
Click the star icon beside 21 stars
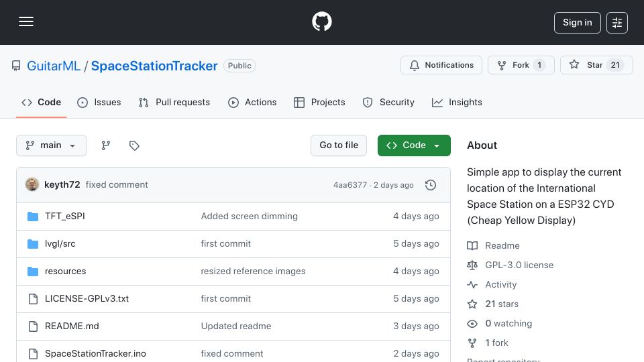(x=472, y=304)
